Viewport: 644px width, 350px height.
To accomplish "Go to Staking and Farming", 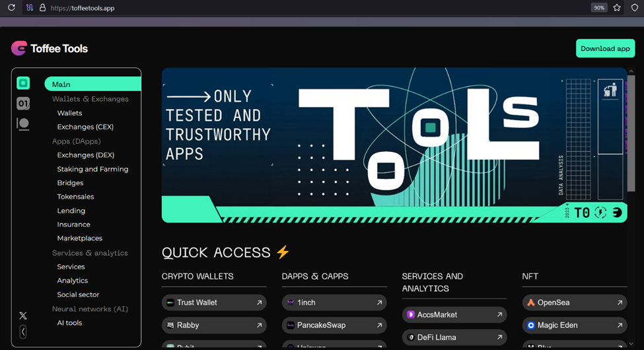I will click(92, 169).
